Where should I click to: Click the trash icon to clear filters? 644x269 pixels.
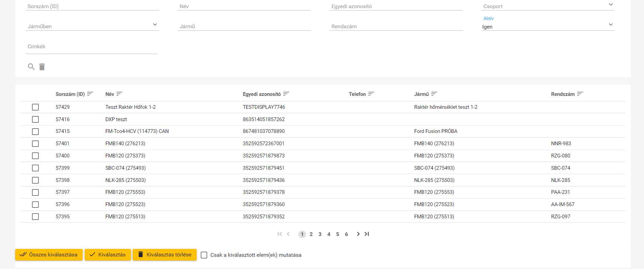[42, 67]
